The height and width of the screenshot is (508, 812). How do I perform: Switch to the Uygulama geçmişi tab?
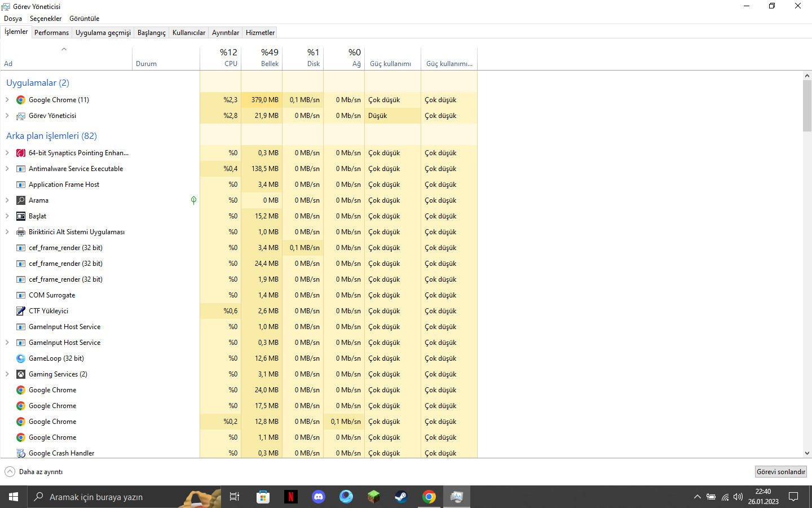103,33
